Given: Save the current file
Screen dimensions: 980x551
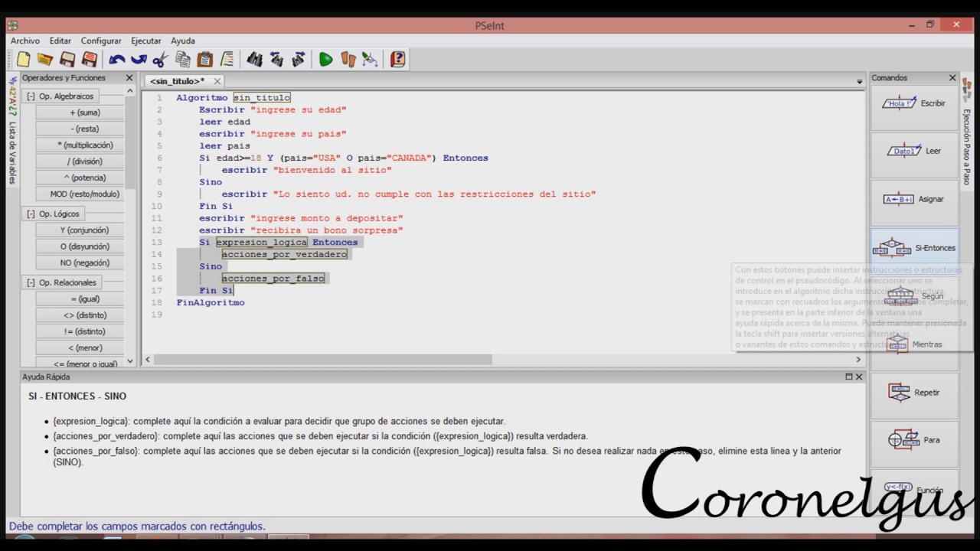Looking at the screenshot, I should pyautogui.click(x=67, y=59).
